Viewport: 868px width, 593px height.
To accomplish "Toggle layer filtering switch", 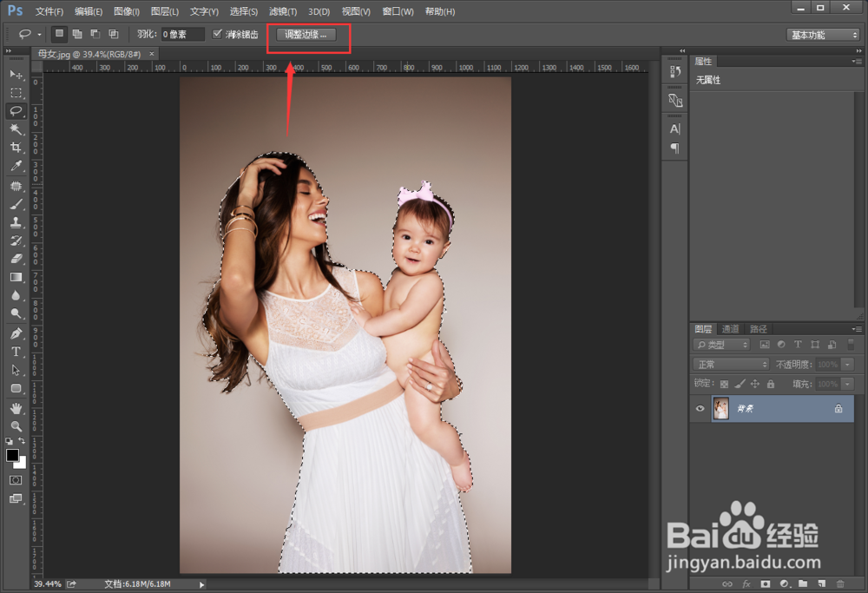I will click(x=852, y=345).
